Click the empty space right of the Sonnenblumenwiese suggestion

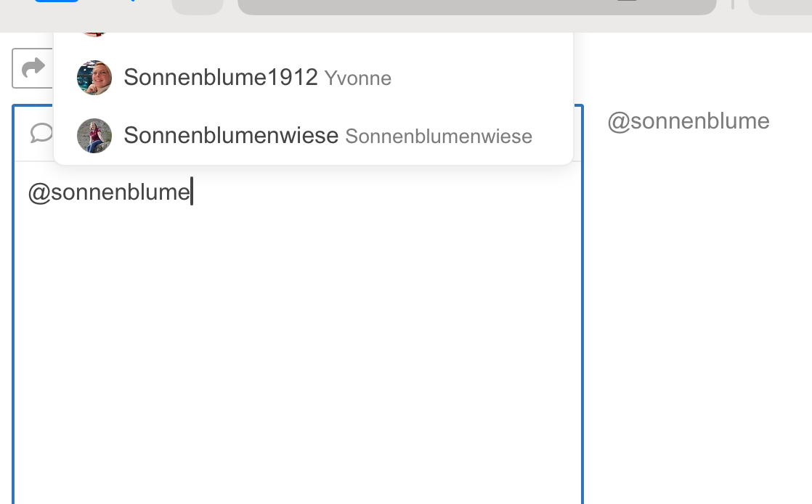[x=552, y=136]
